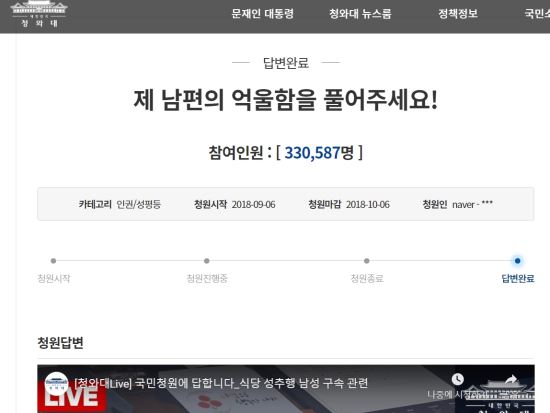
Task: Click the video share arrow icon
Action: pos(511,379)
